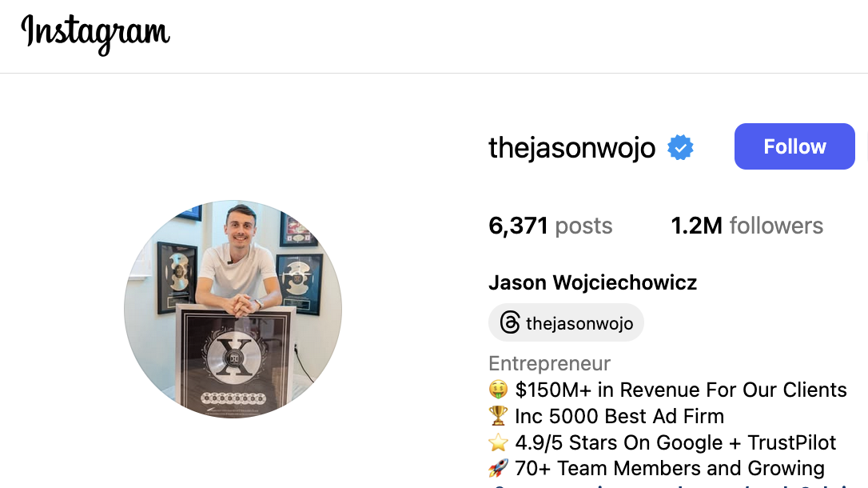Click the money-face emoji in bio
This screenshot has height=488, width=868.
[x=498, y=390]
